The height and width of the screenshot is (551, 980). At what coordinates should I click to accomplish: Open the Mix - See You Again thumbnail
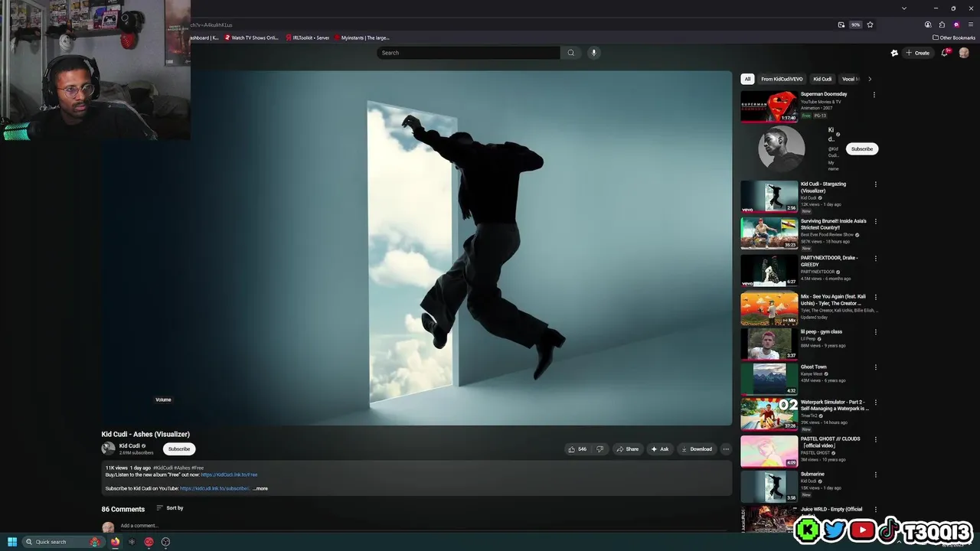pyautogui.click(x=769, y=309)
